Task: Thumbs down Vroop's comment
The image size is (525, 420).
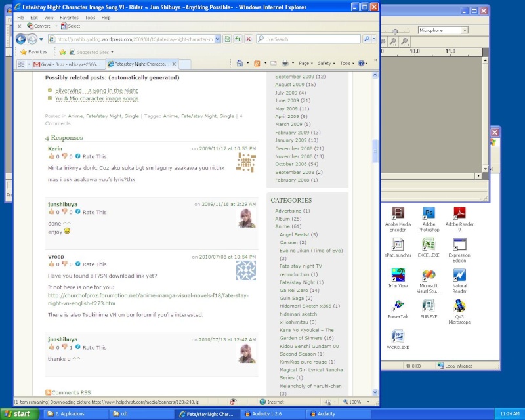Action: click(x=64, y=264)
